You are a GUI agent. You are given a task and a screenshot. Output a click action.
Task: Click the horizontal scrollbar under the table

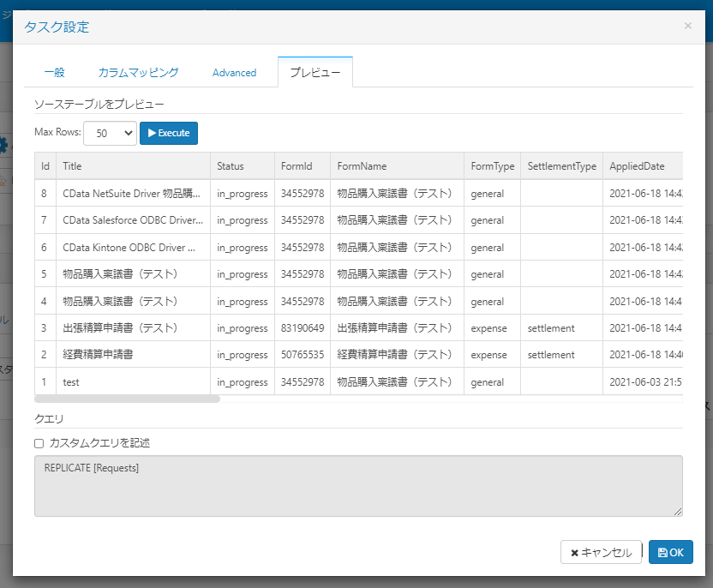click(127, 399)
